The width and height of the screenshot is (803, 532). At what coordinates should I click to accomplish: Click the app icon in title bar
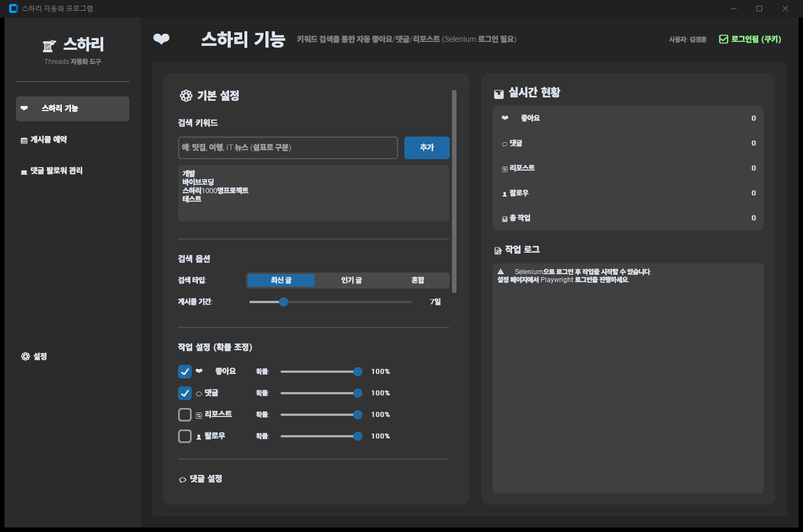click(13, 8)
